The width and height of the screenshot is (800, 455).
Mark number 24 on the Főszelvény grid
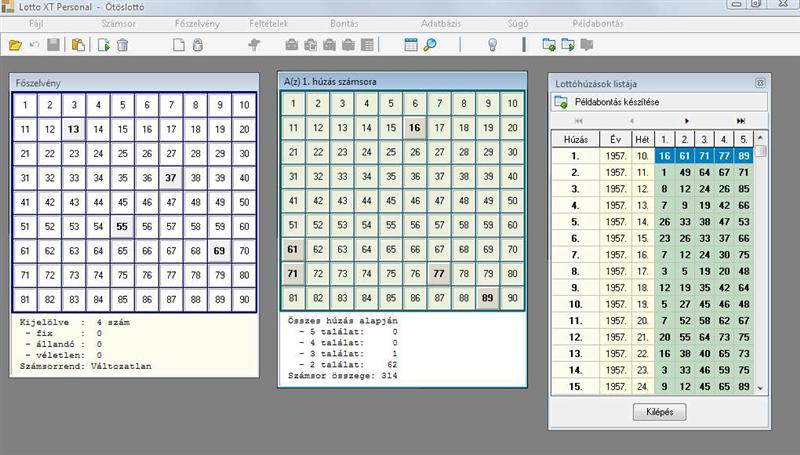pyautogui.click(x=98, y=154)
